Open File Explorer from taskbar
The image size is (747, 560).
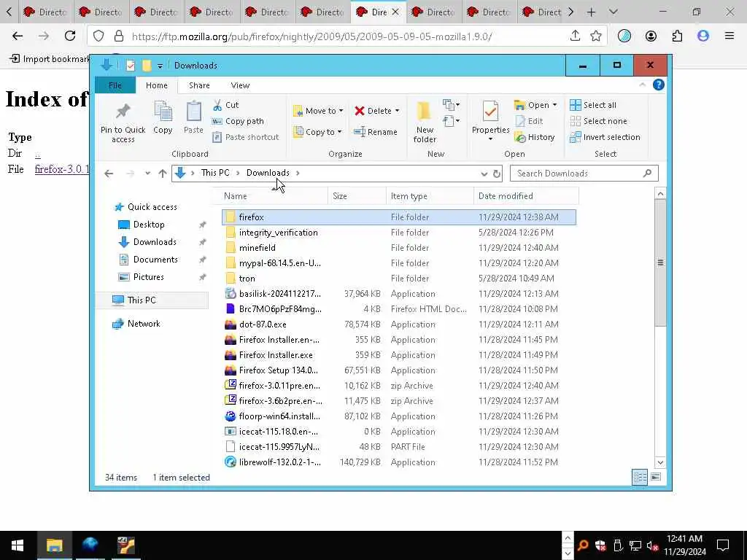(x=54, y=545)
